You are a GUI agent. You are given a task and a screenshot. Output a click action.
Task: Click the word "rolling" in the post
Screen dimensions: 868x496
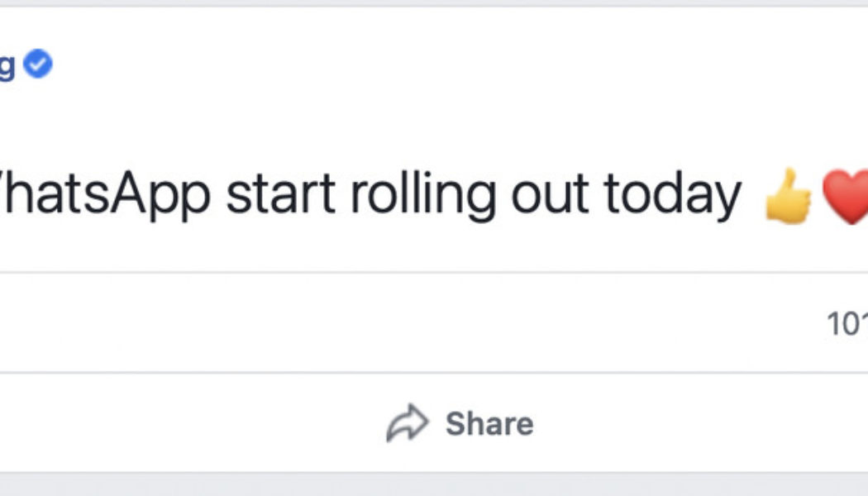pos(422,196)
